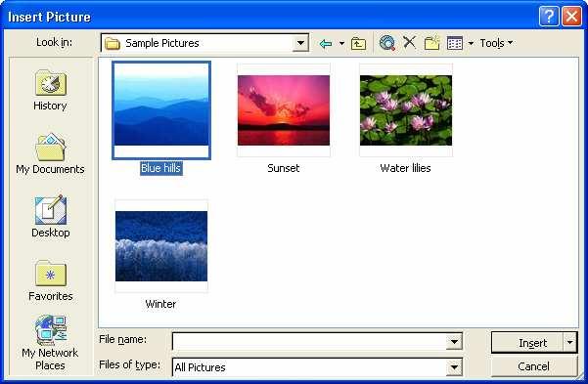The height and width of the screenshot is (384, 588).
Task: Create a new folder
Action: [x=432, y=43]
